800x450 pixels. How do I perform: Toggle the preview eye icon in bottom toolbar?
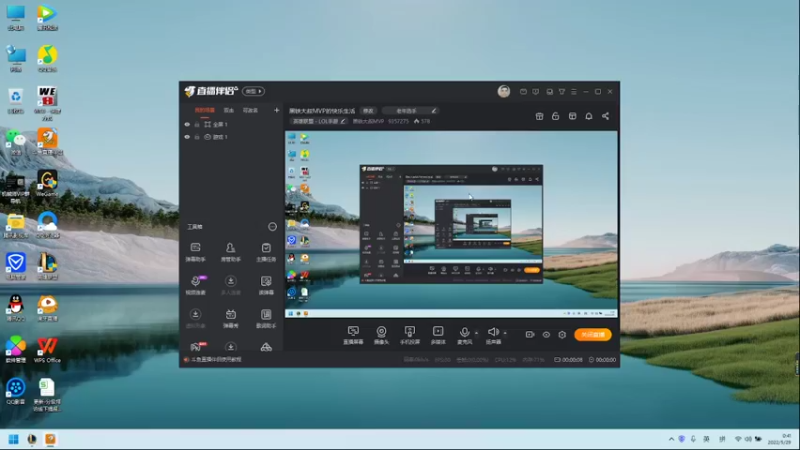tap(546, 335)
